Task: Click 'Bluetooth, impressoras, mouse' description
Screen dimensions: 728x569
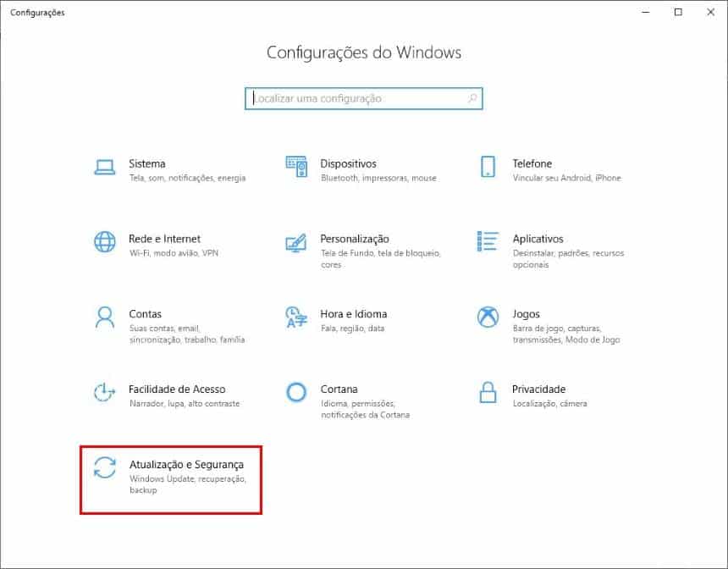Action: click(378, 178)
